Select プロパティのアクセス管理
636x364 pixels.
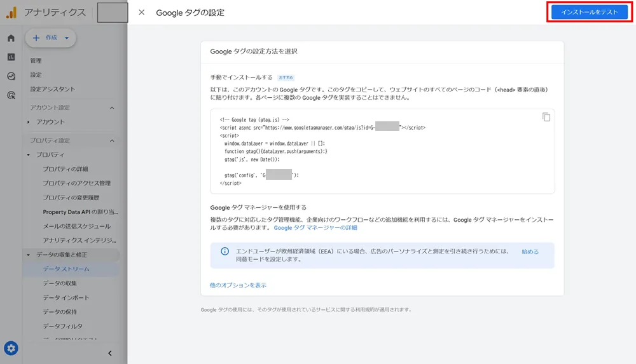77,183
